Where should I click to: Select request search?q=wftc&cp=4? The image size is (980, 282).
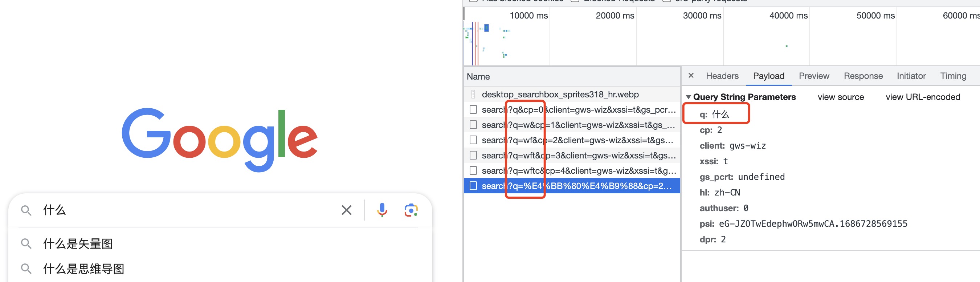(572, 170)
